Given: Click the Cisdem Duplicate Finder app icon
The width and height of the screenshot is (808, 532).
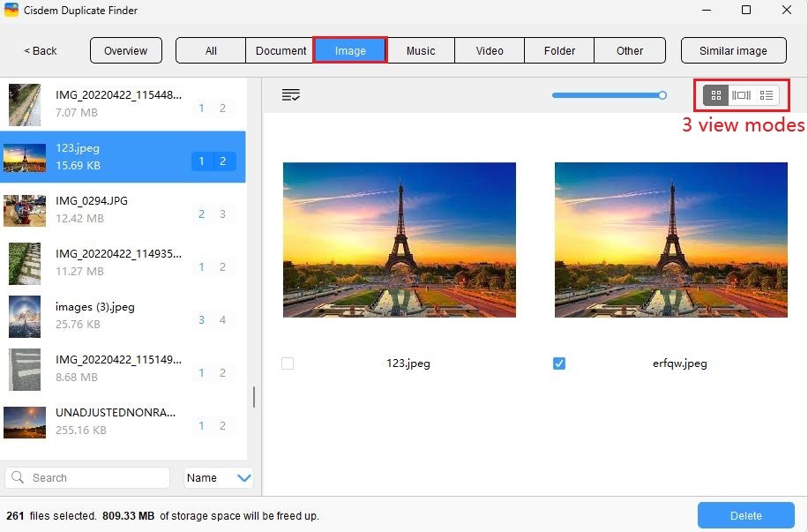Looking at the screenshot, I should click(12, 11).
